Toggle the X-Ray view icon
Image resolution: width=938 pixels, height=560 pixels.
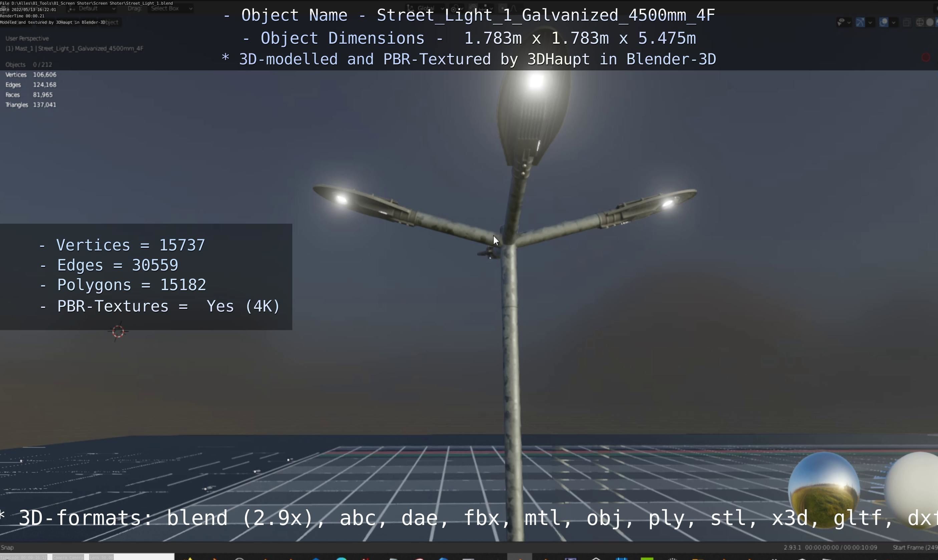pyautogui.click(x=907, y=23)
